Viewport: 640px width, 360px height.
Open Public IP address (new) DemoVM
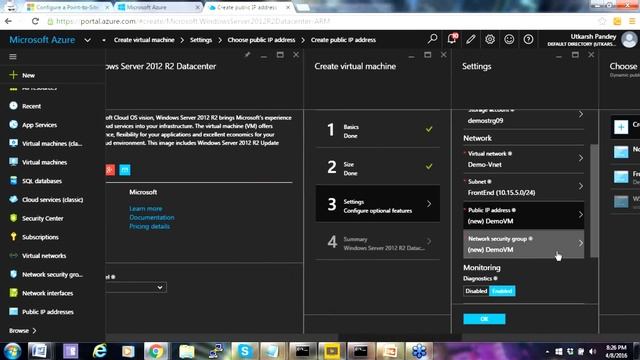click(x=524, y=215)
